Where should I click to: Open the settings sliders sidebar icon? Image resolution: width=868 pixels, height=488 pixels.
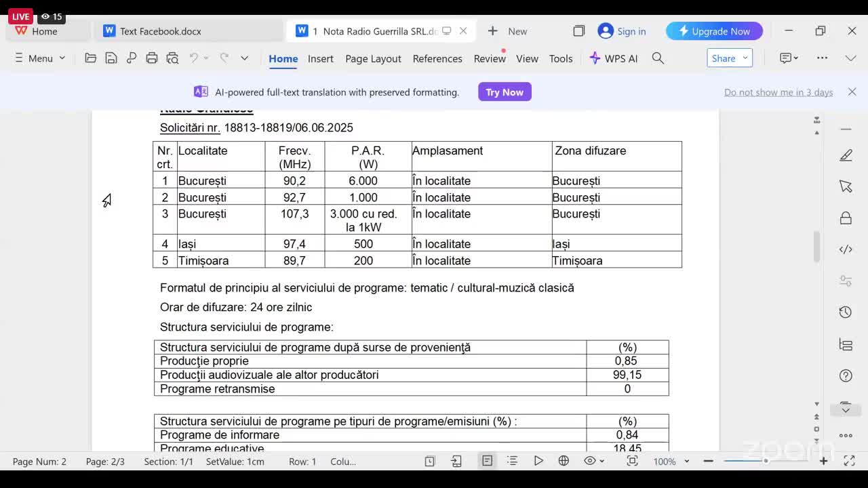coord(846,281)
